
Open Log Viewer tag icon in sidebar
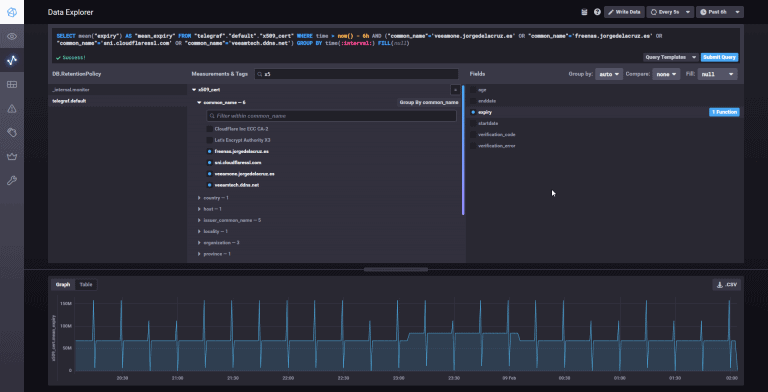click(12, 132)
